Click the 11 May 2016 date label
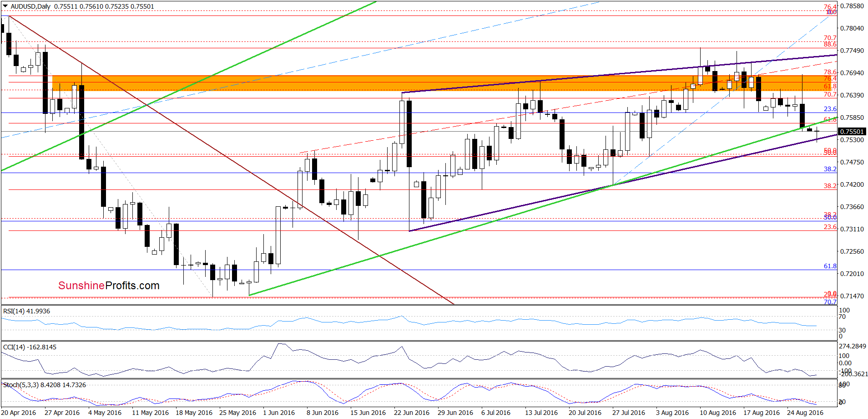This screenshot has width=868, height=419. point(150,413)
